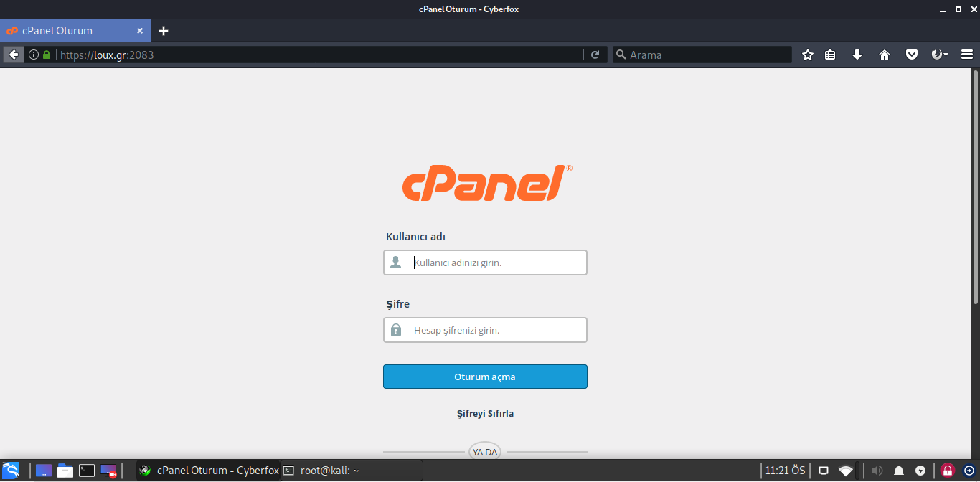Switch to root@kali terminal taskbar window
The height and width of the screenshot is (482, 980).
351,471
